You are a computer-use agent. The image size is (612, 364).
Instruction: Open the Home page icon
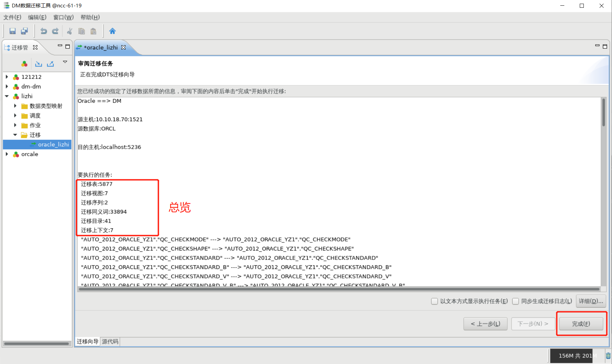112,31
